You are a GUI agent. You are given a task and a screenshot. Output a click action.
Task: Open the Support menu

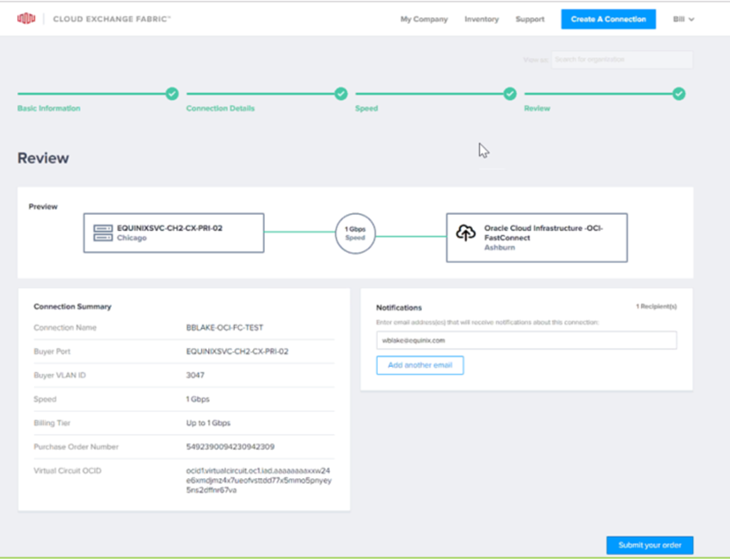[530, 19]
